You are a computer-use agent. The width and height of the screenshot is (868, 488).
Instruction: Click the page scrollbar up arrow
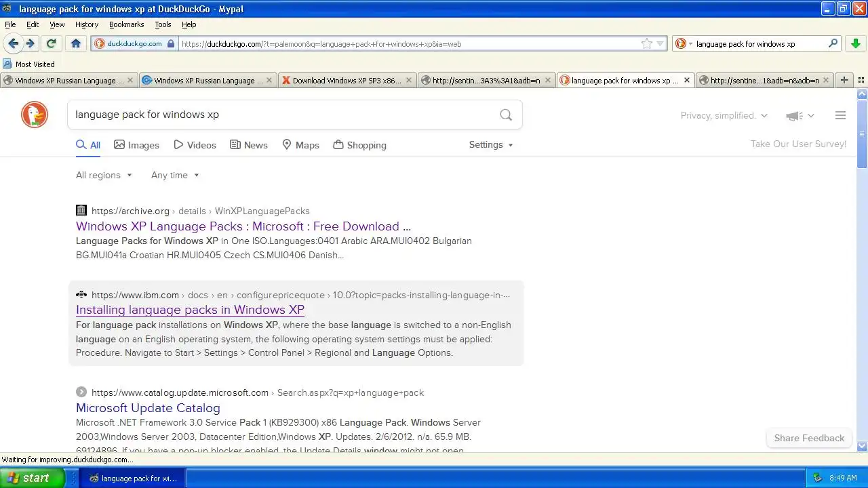(862, 95)
